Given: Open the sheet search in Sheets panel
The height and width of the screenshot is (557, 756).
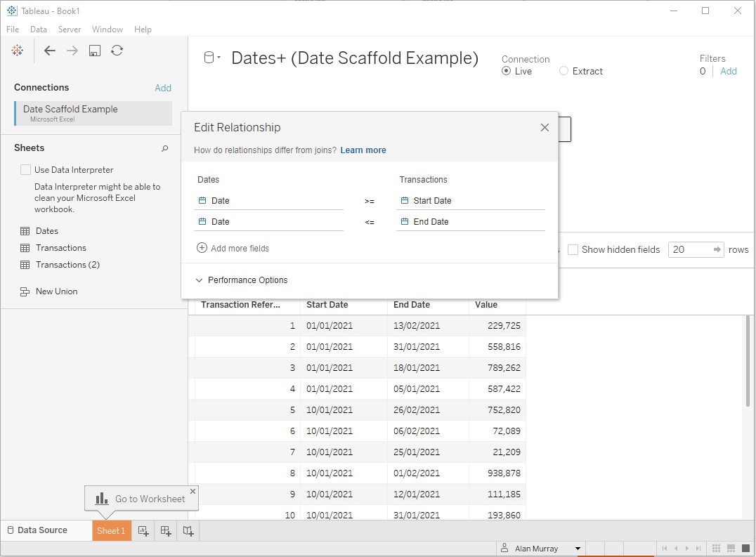Looking at the screenshot, I should click(x=164, y=148).
